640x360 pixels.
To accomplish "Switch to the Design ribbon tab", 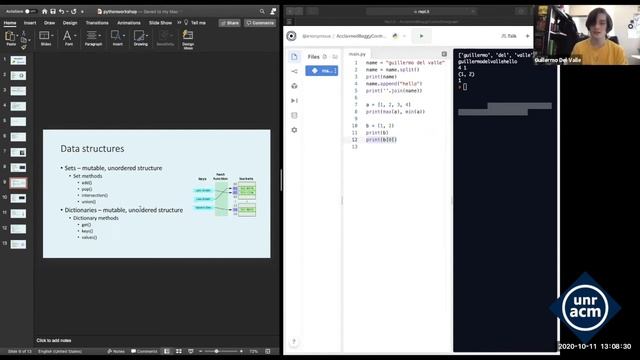I will 70,23.
